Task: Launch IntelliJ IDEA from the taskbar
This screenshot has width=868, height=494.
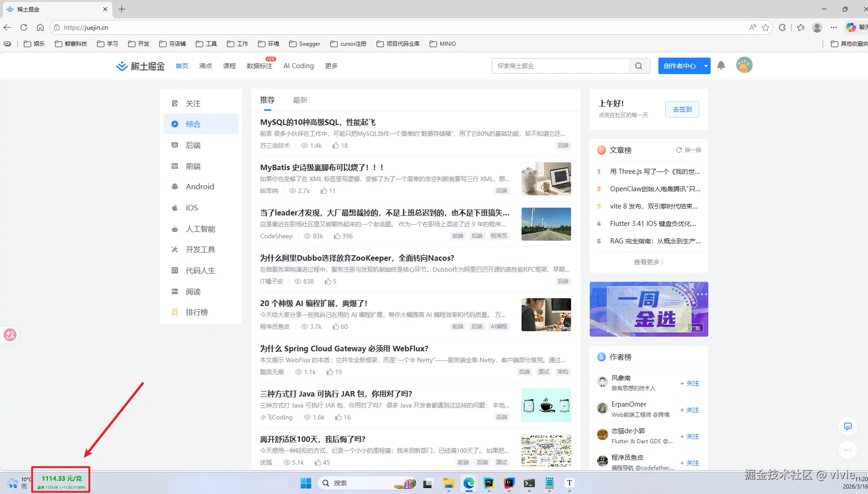Action: click(x=509, y=483)
